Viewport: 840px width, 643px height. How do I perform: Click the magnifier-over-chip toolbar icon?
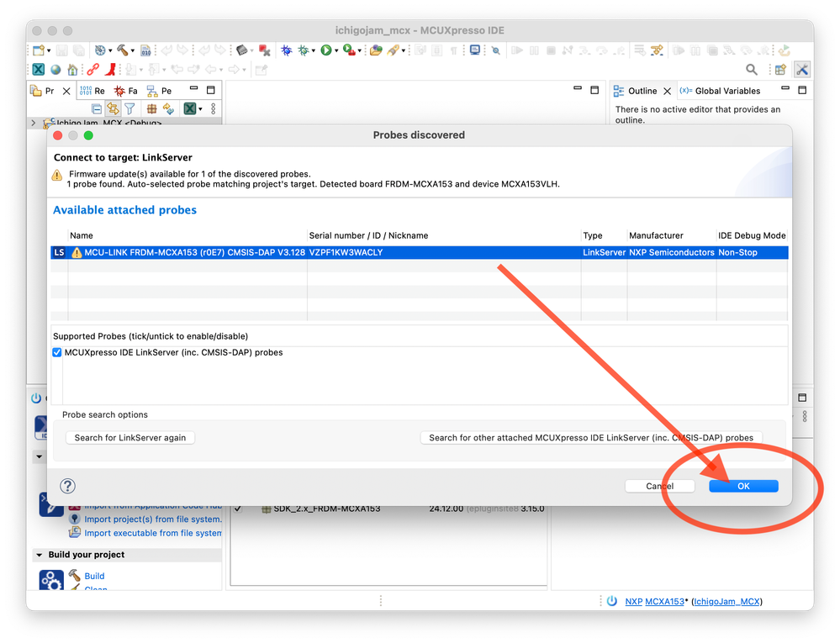point(496,50)
